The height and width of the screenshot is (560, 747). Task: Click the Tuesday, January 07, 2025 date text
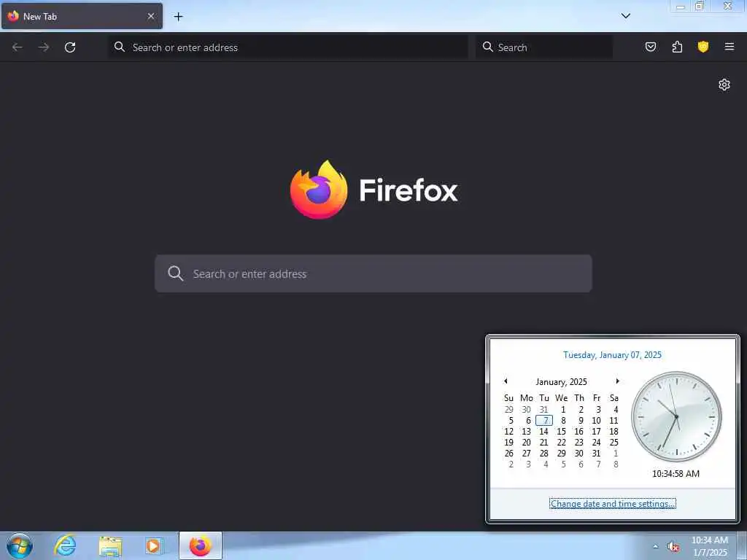coord(612,355)
